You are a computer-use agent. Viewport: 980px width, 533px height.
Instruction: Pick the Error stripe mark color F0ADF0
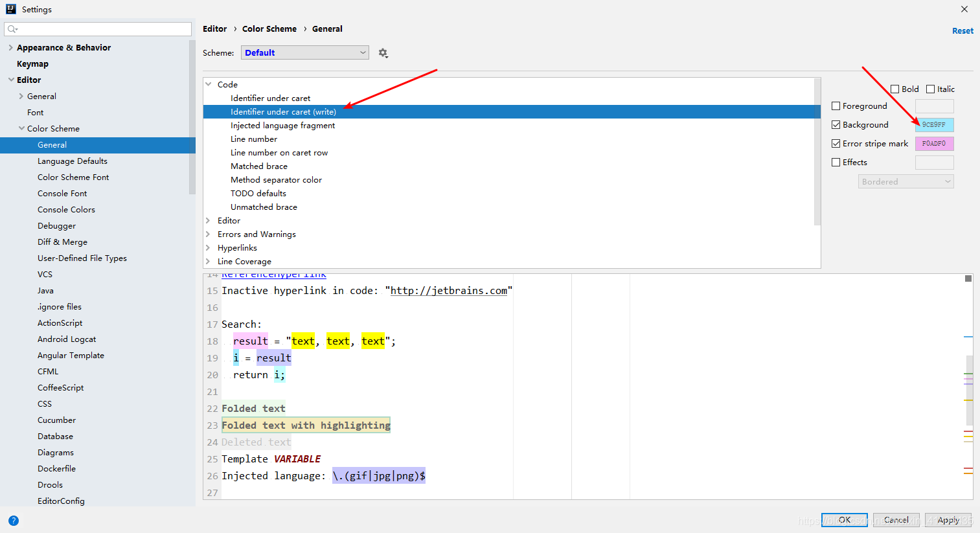pyautogui.click(x=934, y=144)
